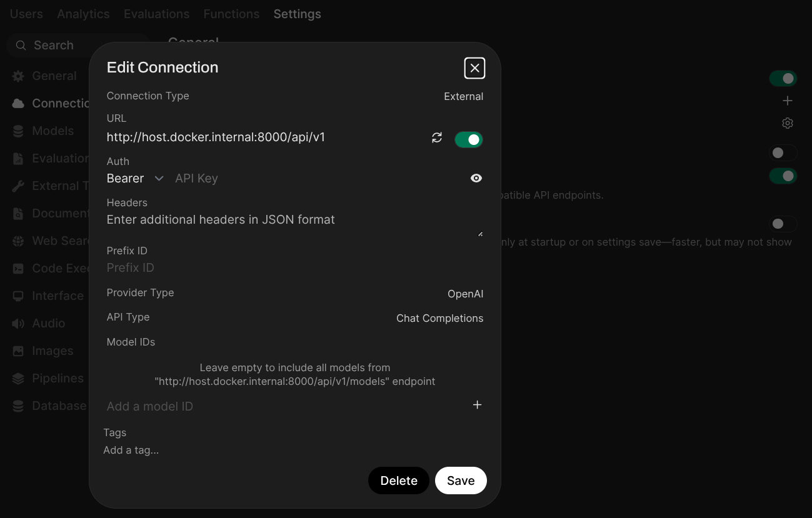This screenshot has height=518, width=812.
Task: Add a model ID using the plus icon
Action: point(477,405)
